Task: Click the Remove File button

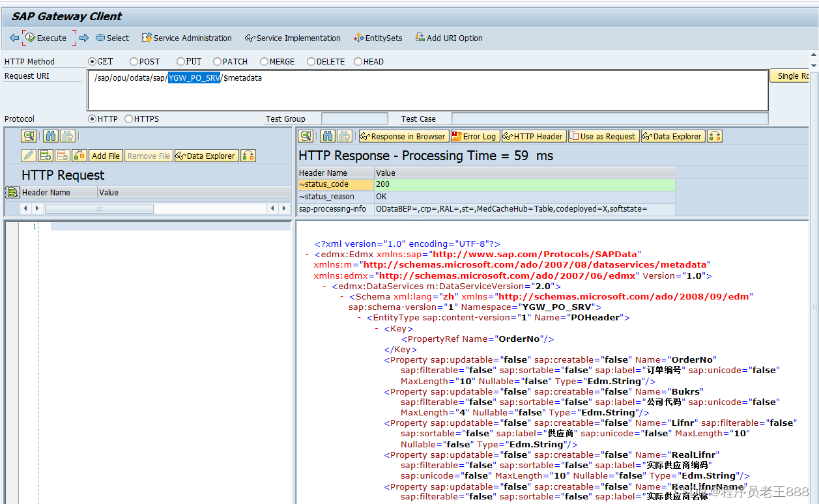Action: pos(149,156)
